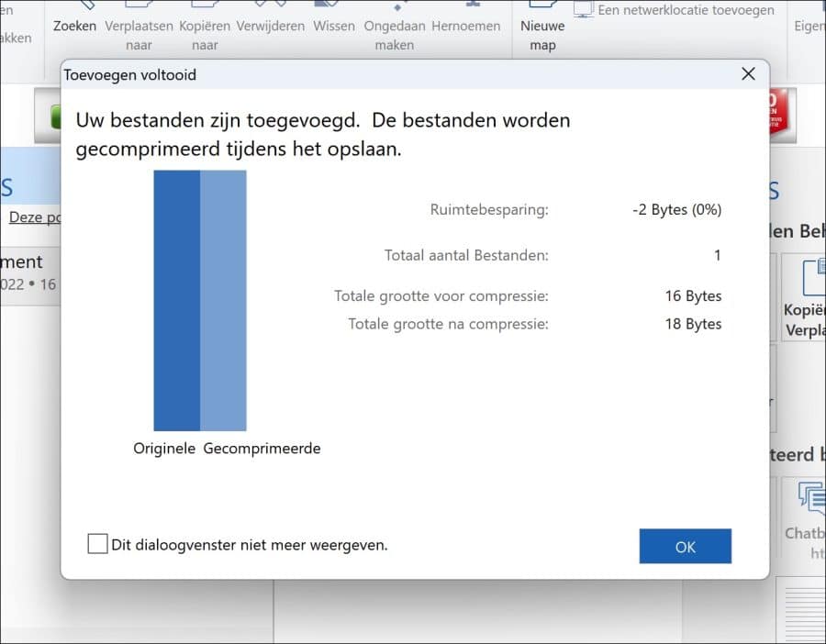Click the 'Deze pc' link behind dialog
The height and width of the screenshot is (644, 826).
34,217
